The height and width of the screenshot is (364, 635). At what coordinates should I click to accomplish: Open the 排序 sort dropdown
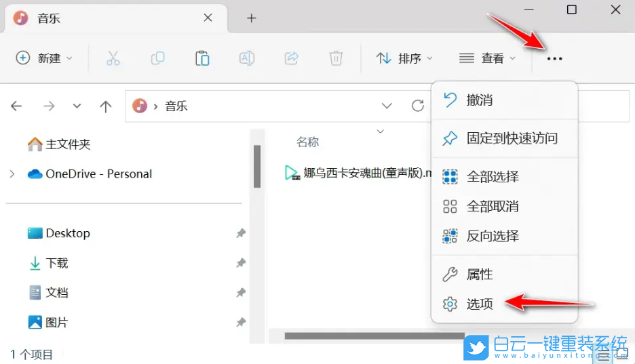404,58
